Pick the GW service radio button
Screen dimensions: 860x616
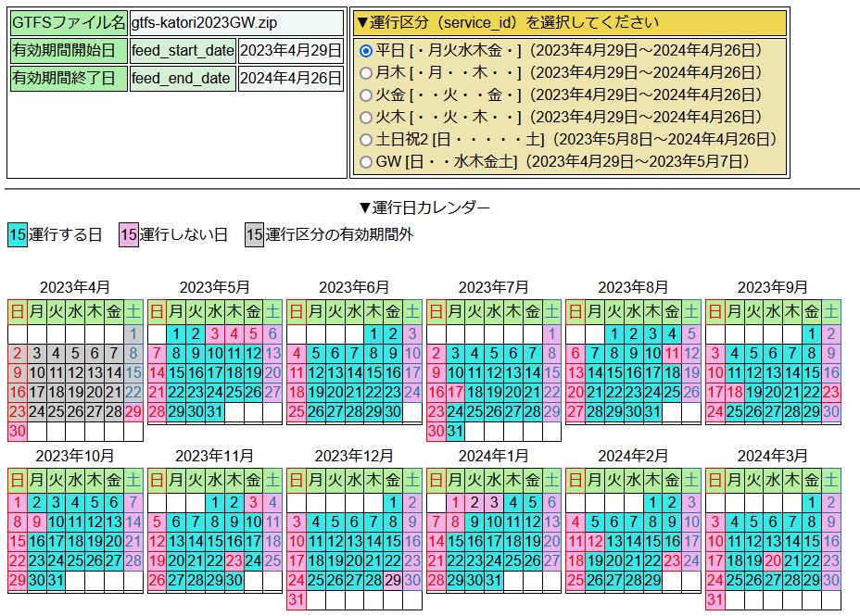click(x=366, y=161)
